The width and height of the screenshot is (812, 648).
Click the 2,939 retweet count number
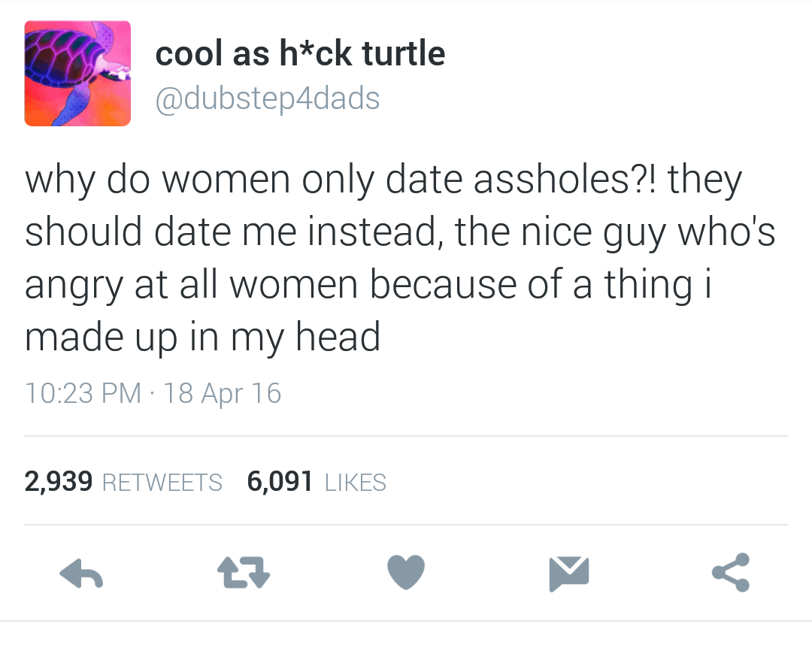click(x=59, y=482)
